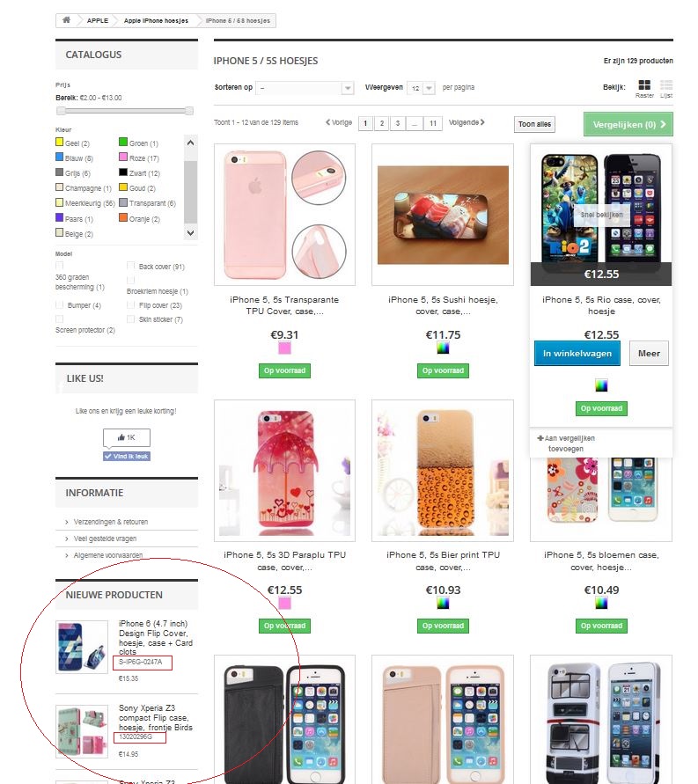Image resolution: width=698 pixels, height=784 pixels.
Task: Switch to list (Lijst) view icon
Action: click(x=666, y=84)
